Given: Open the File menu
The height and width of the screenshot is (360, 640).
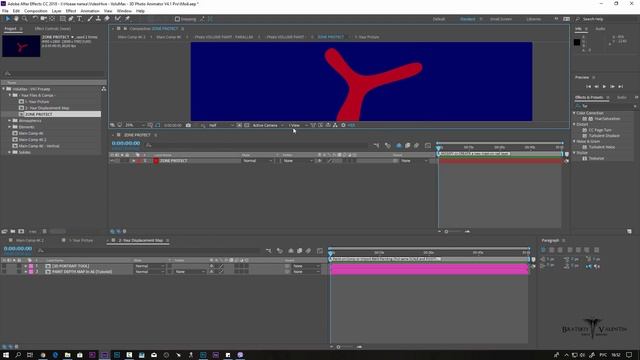Looking at the screenshot, I should (x=5, y=11).
